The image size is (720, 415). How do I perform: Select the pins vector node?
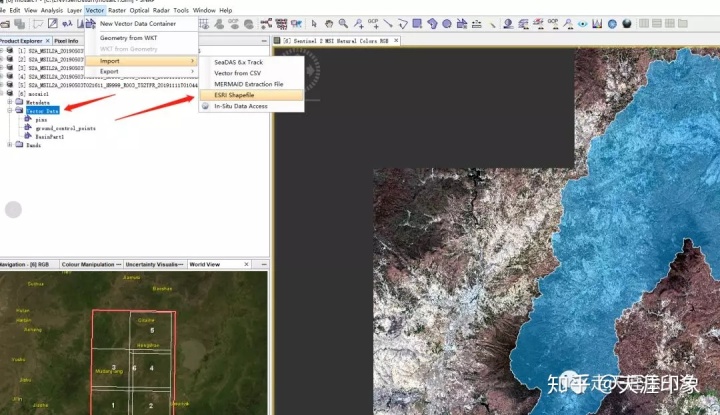pos(41,120)
